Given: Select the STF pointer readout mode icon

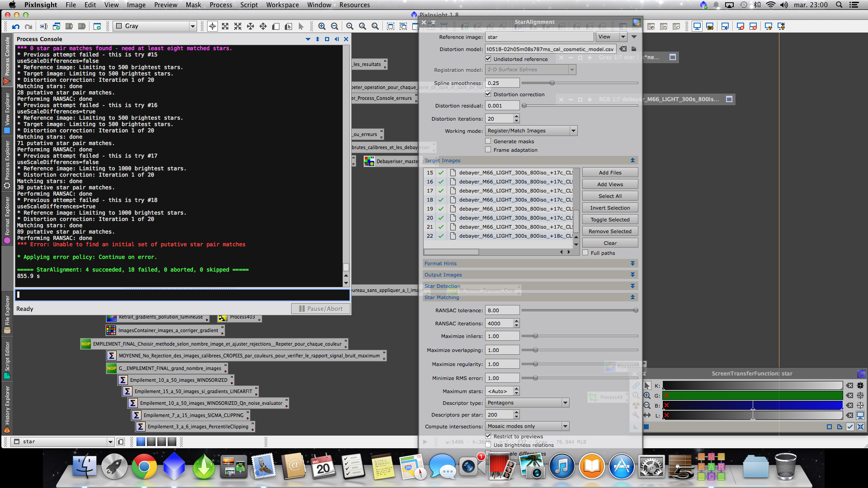Looking at the screenshot, I should (647, 385).
